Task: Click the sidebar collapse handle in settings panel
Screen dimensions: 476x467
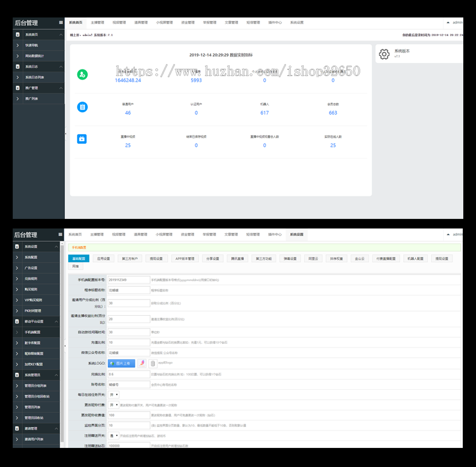Action: coord(65,346)
